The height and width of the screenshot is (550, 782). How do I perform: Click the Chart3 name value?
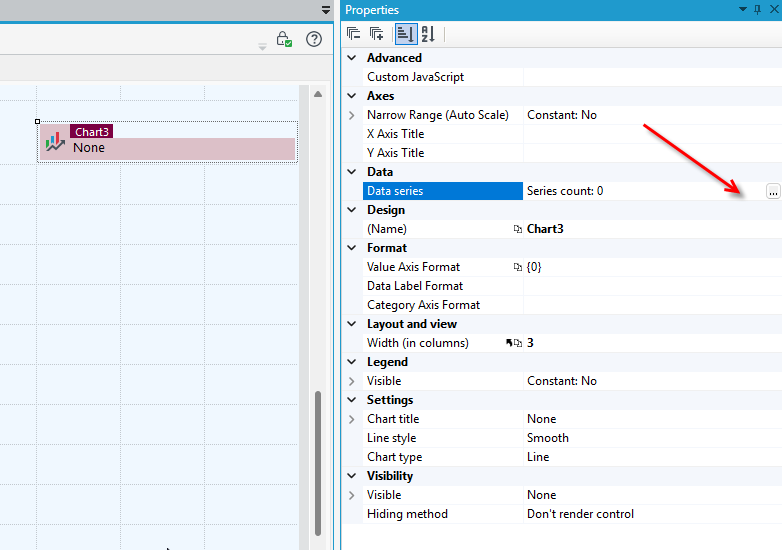pyautogui.click(x=545, y=229)
